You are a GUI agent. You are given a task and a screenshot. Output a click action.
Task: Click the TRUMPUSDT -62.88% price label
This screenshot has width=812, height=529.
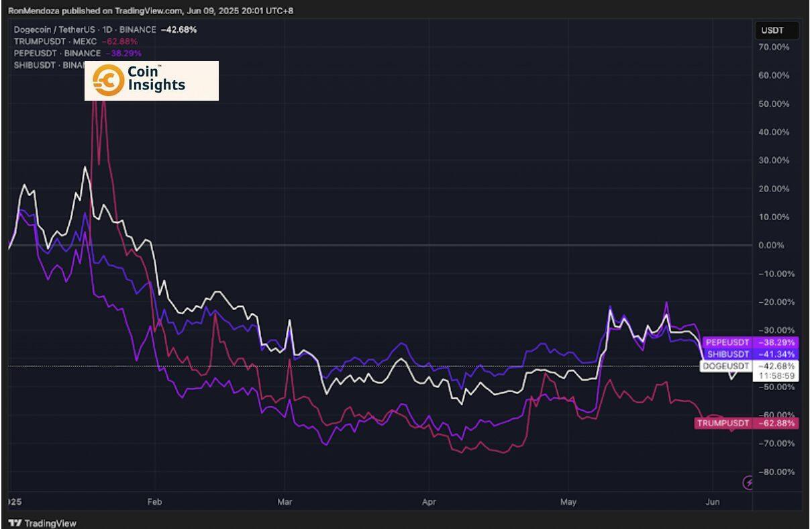pyautogui.click(x=746, y=423)
